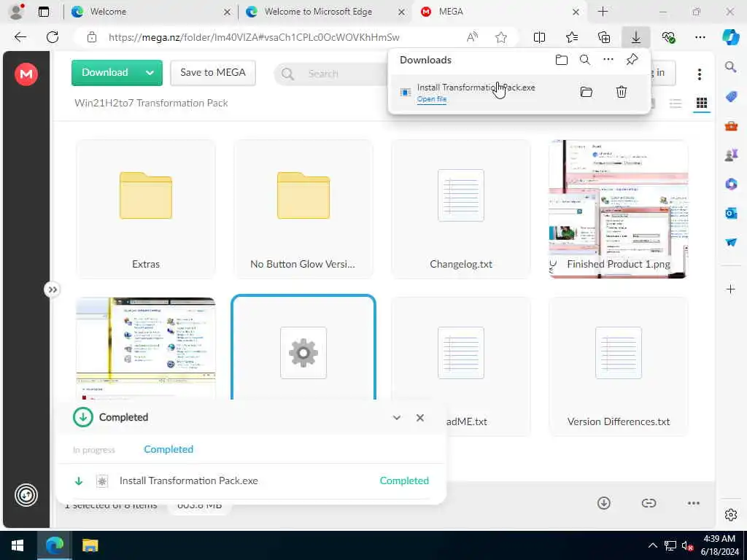Screen dimensions: 747x560
Task: Pin the Downloads popup
Action: [632, 60]
